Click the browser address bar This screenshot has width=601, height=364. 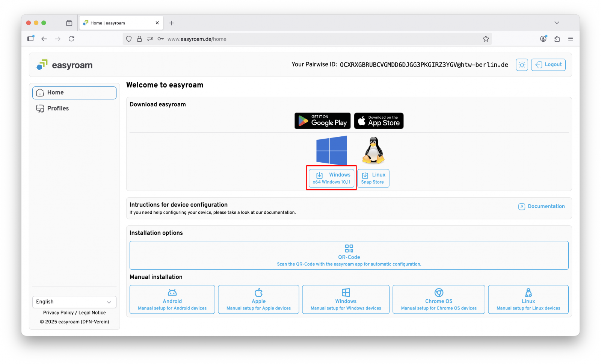[300, 39]
